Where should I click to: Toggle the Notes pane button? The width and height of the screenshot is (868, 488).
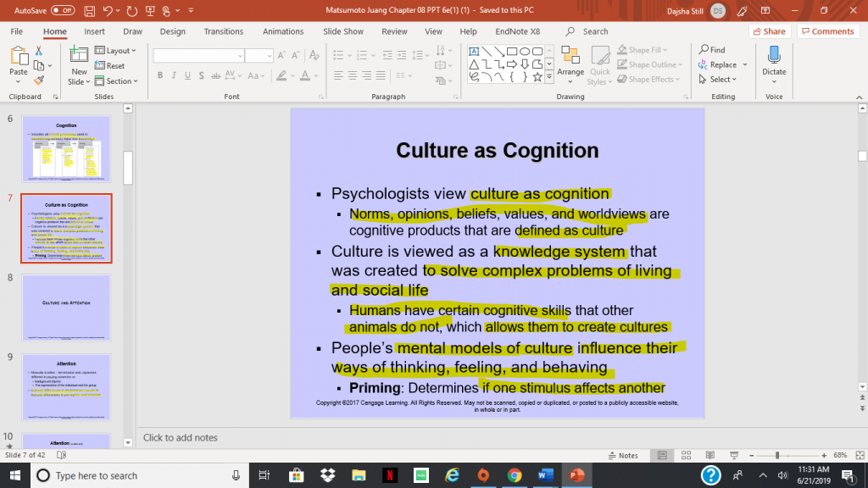click(x=622, y=455)
